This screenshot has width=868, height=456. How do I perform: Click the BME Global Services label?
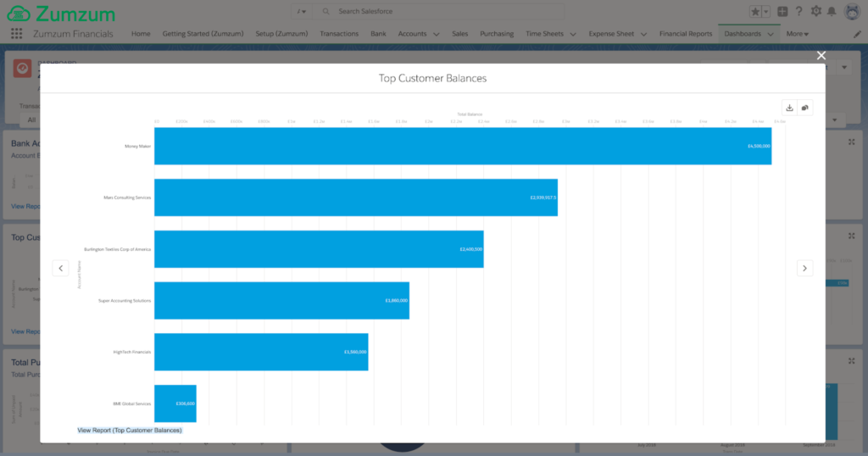click(131, 404)
